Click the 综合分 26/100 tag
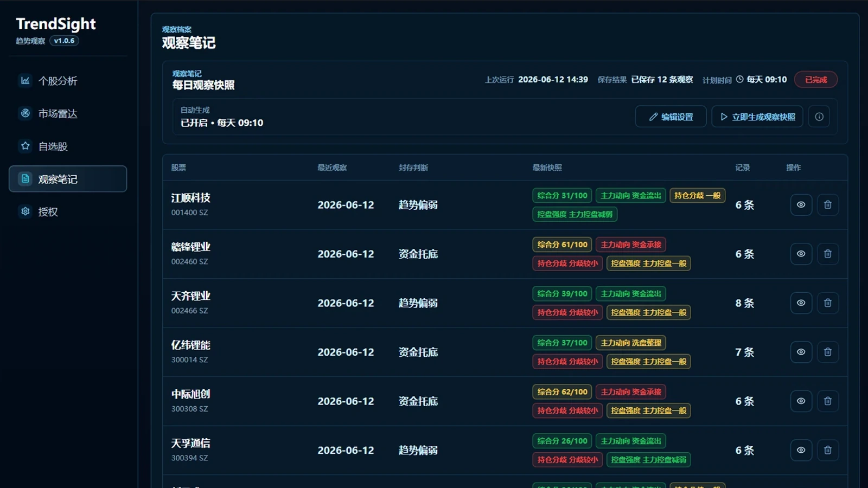The height and width of the screenshot is (488, 868). 562,441
